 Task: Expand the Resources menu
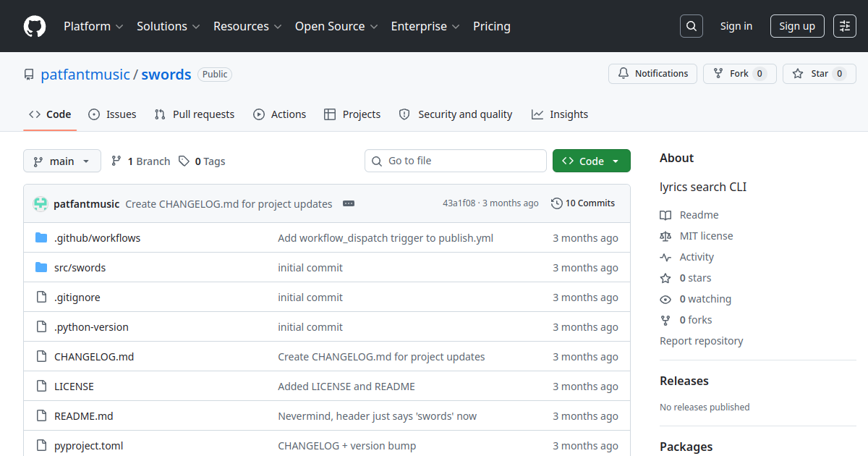click(x=247, y=26)
